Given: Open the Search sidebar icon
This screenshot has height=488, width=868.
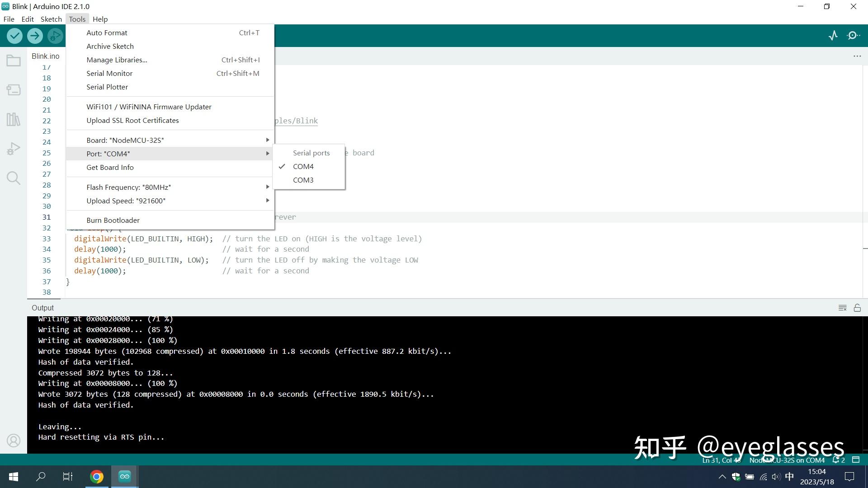Looking at the screenshot, I should [13, 178].
